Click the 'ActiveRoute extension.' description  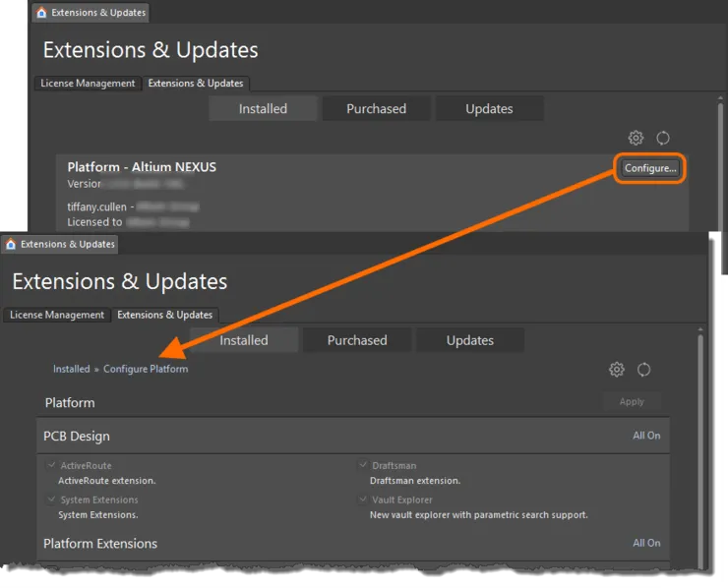107,481
